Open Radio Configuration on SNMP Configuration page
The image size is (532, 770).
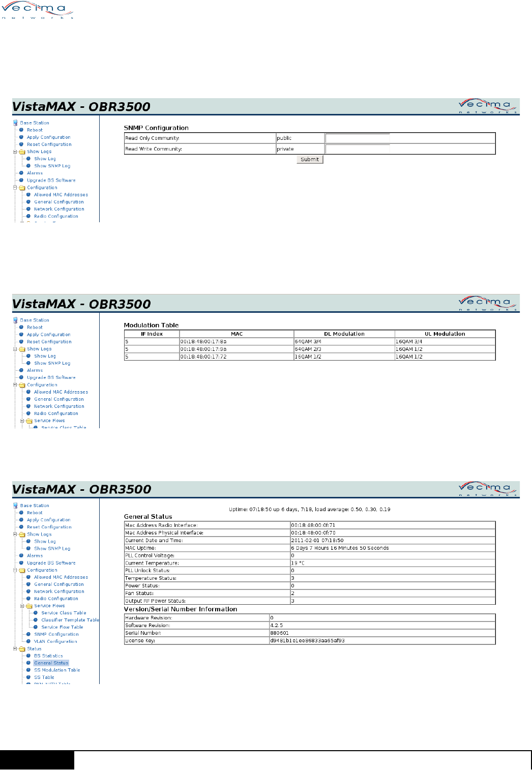[56, 216]
